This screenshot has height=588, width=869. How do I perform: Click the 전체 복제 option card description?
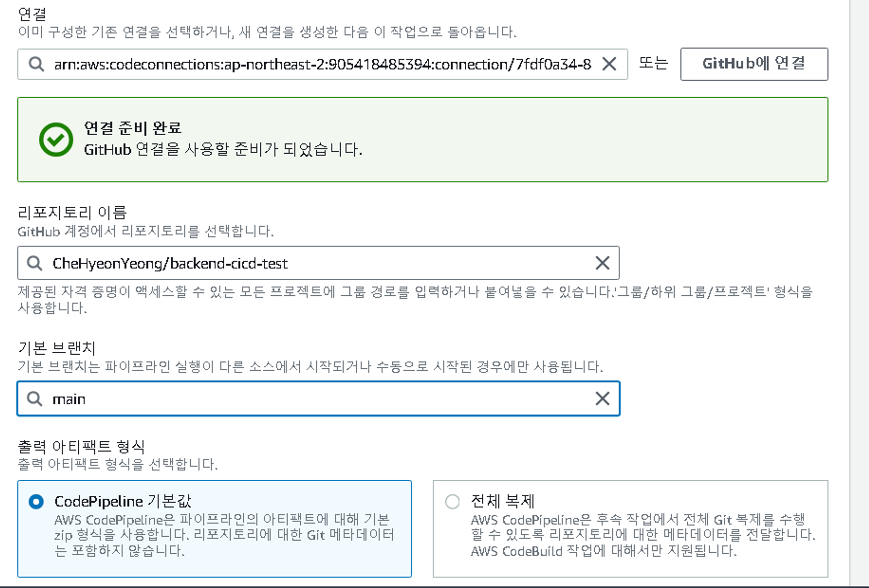(642, 535)
